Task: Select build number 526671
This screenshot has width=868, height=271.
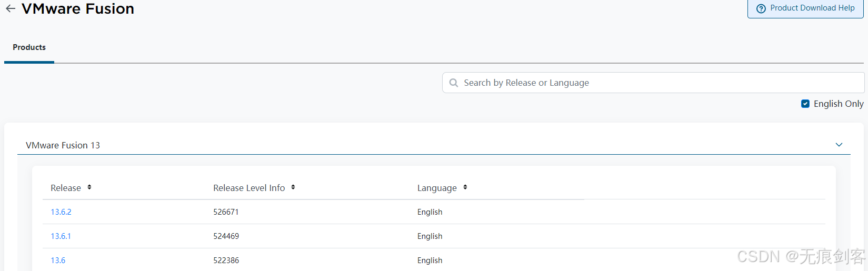Action: click(x=226, y=212)
